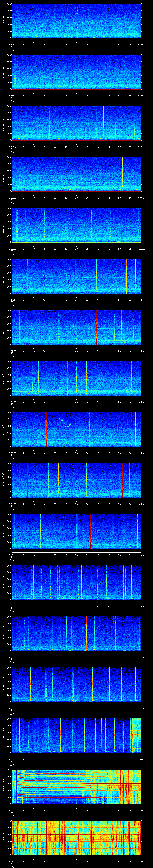
Task: Select the spectrogram panel starting at 6:56:00
Action: tap(77, 72)
